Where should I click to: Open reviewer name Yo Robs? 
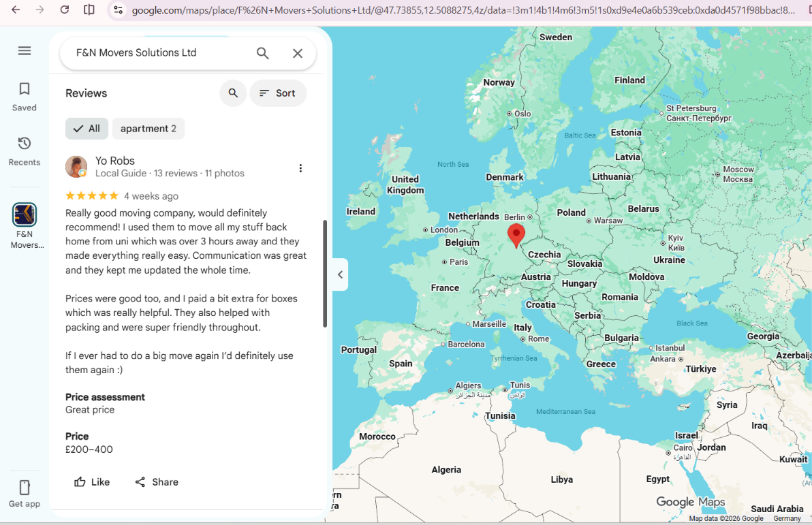coord(115,161)
